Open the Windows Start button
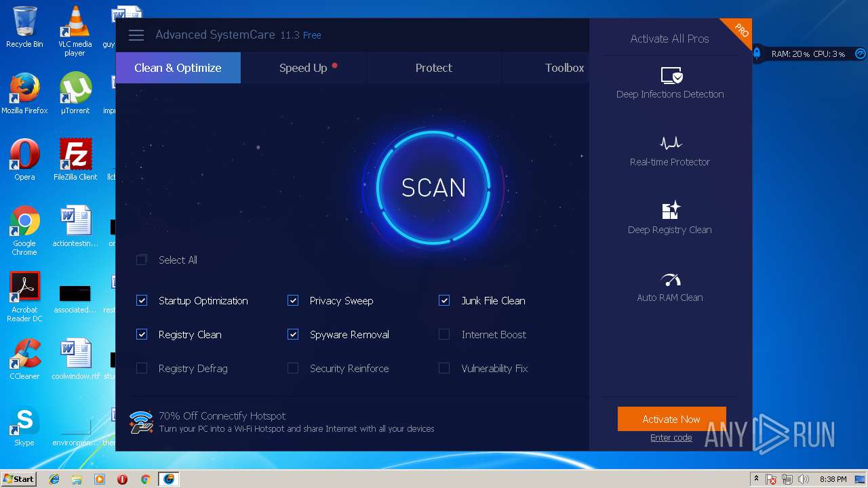The image size is (868, 488). pyautogui.click(x=18, y=479)
